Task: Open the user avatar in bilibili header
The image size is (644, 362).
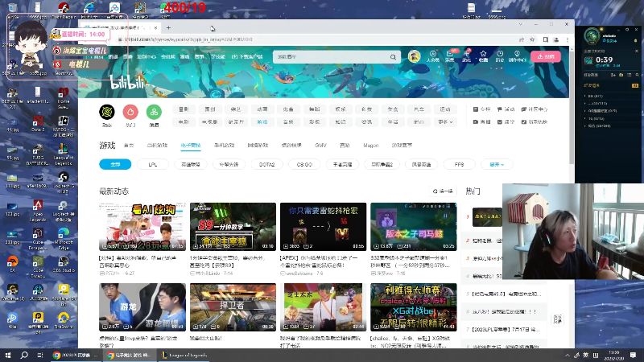Action: pos(414,56)
